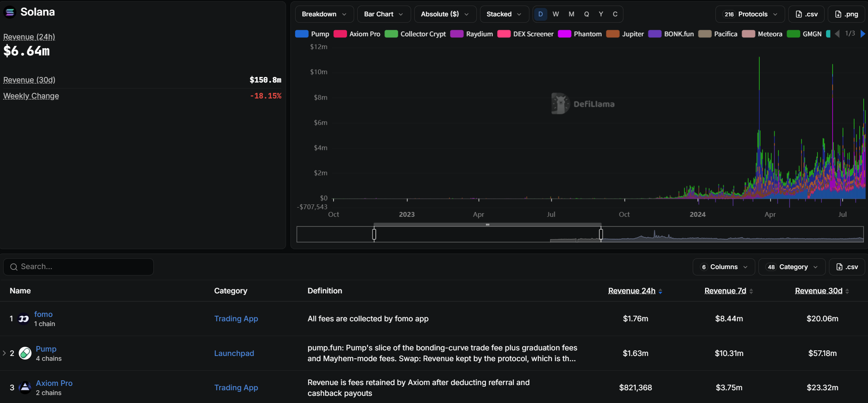
Task: Click the left range slider handle
Action: click(x=374, y=234)
